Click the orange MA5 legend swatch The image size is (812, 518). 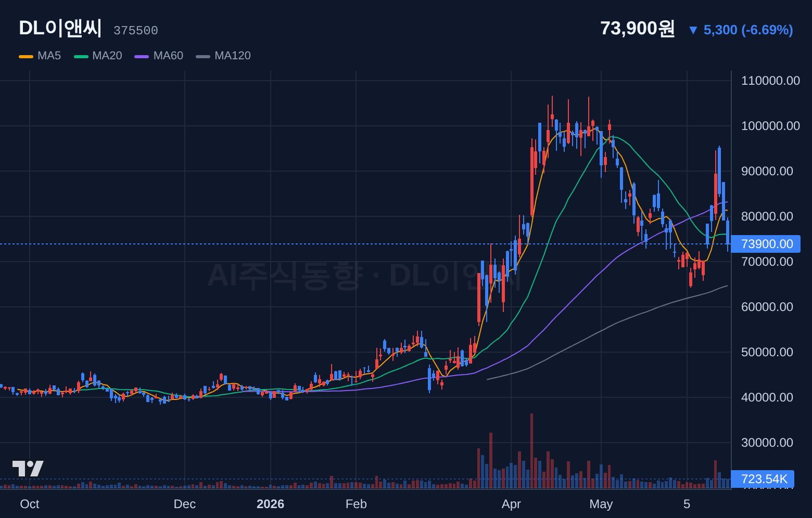click(26, 56)
